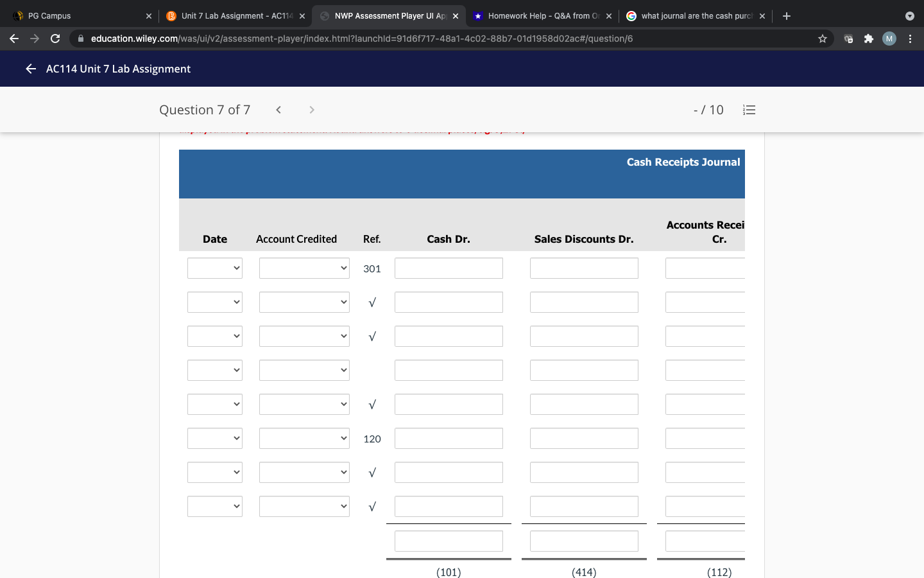Click the first Cash Dr. input field
This screenshot has height=578, width=924.
[449, 268]
